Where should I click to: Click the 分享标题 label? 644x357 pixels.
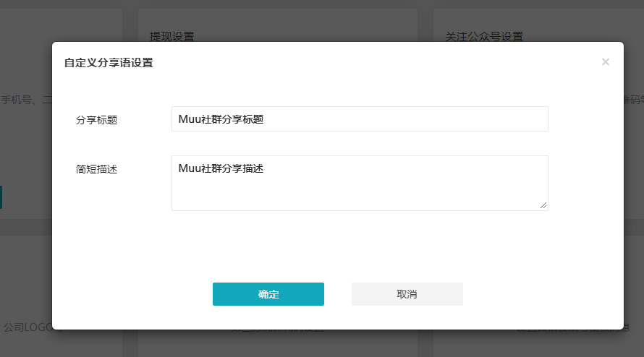tap(96, 120)
